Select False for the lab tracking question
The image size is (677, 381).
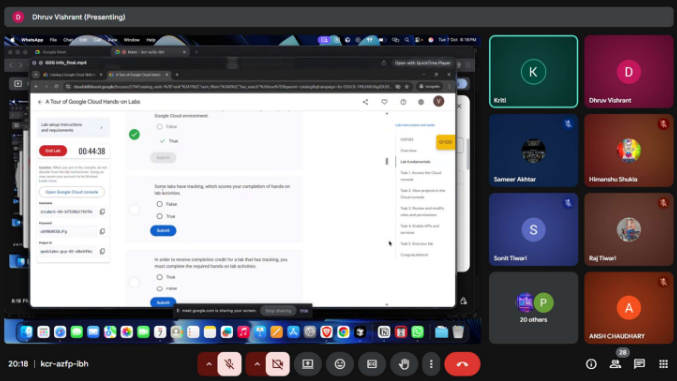click(160, 204)
